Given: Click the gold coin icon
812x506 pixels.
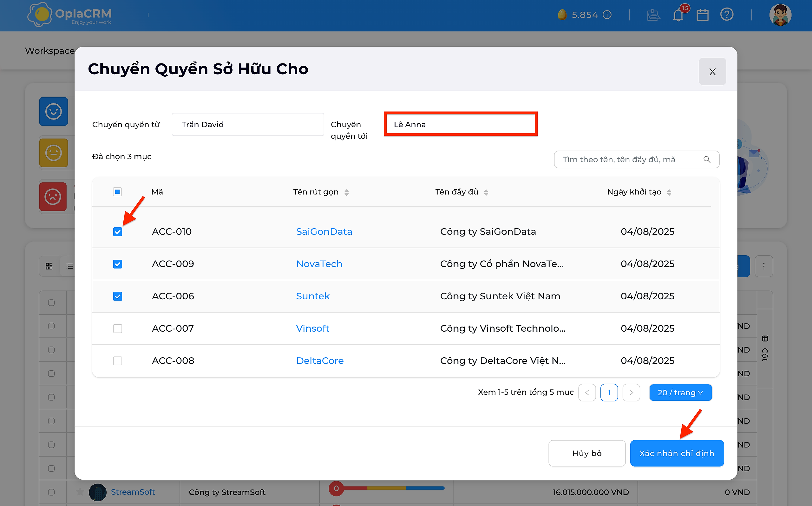Looking at the screenshot, I should (562, 15).
